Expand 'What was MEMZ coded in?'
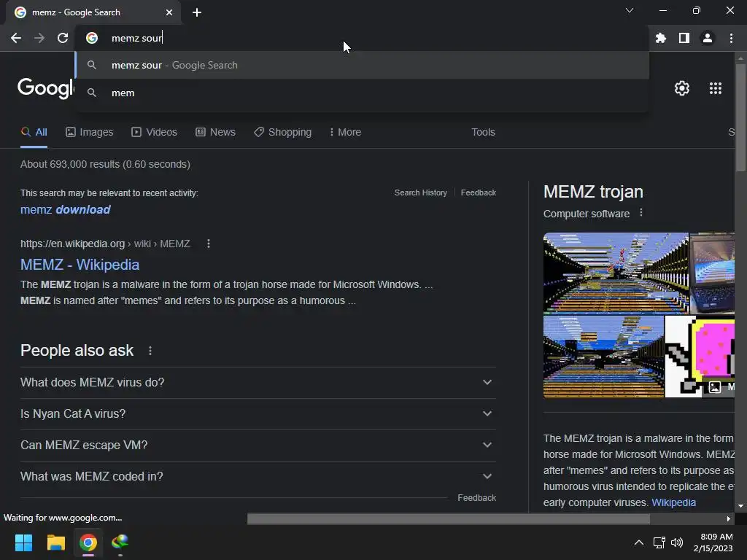 click(258, 477)
